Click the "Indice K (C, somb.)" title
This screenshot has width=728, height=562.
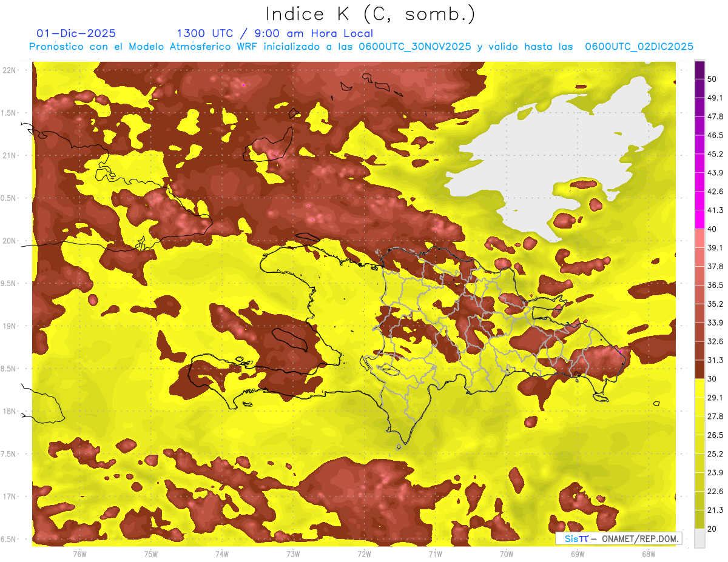pyautogui.click(x=371, y=15)
